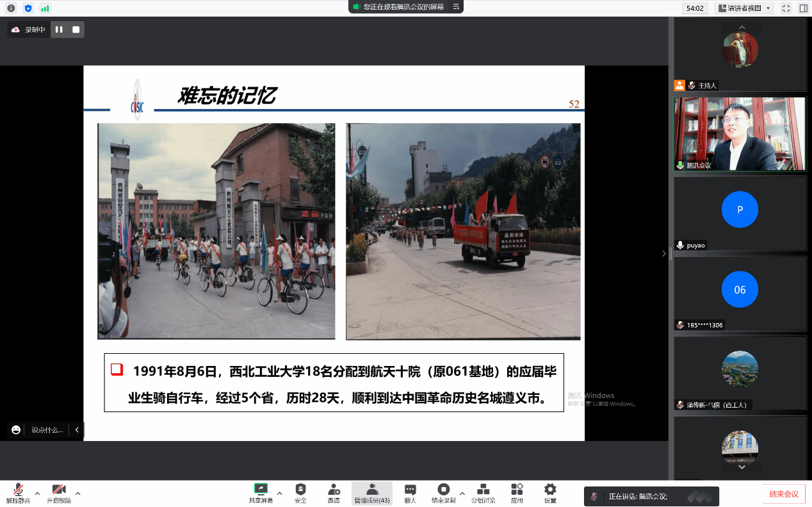Click the meeting info icon at top left

(x=11, y=8)
